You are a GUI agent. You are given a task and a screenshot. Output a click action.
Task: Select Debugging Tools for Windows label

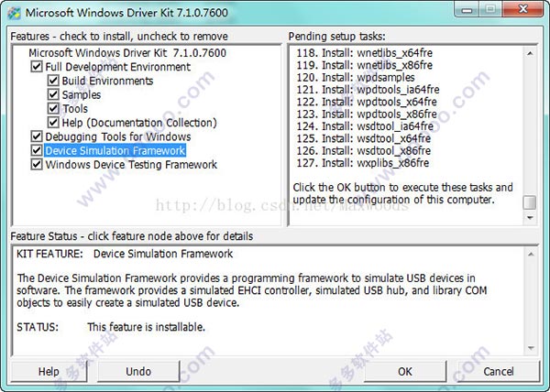pos(118,137)
